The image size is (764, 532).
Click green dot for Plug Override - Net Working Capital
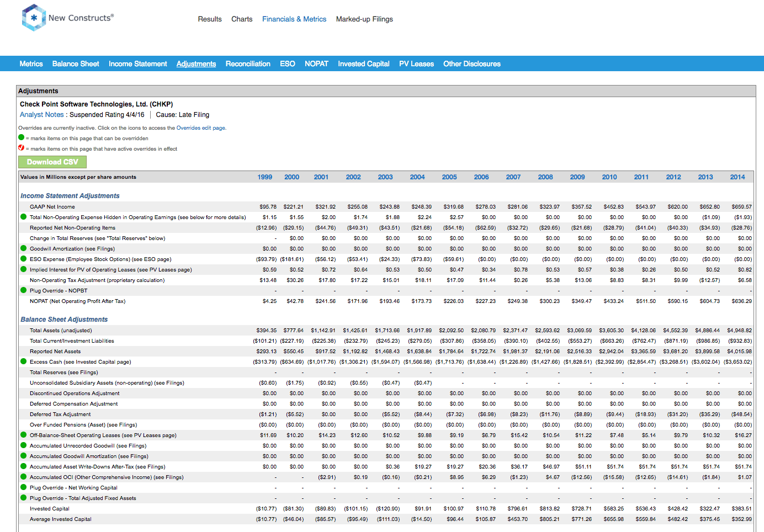23,487
